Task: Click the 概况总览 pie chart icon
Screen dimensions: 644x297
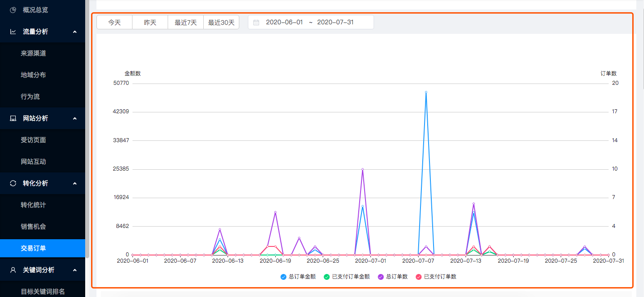Action: coord(13,10)
